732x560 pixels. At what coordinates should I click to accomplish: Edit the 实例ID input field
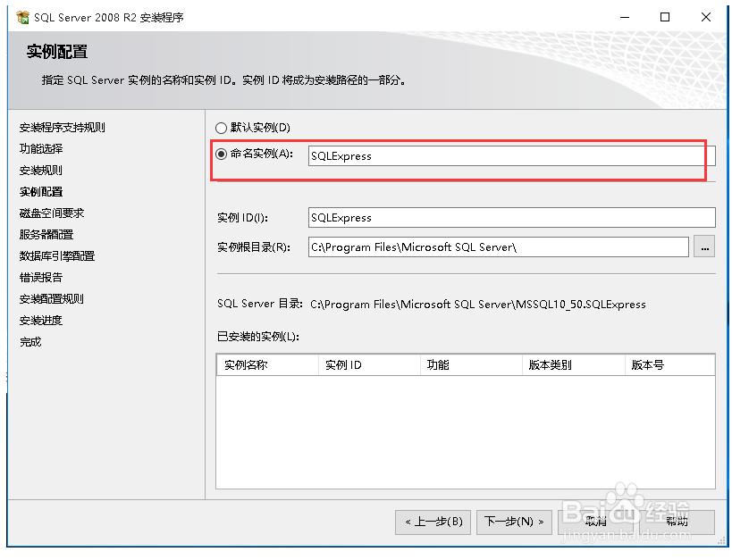[509, 217]
